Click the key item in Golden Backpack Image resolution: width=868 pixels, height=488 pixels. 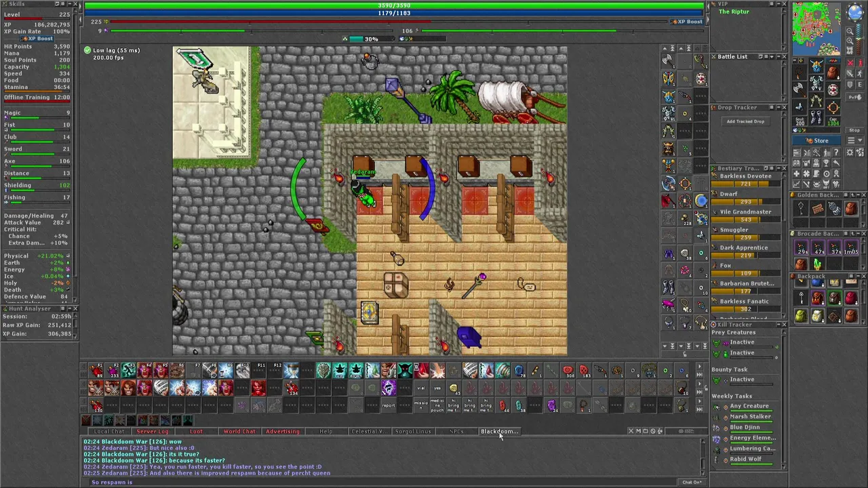802,209
